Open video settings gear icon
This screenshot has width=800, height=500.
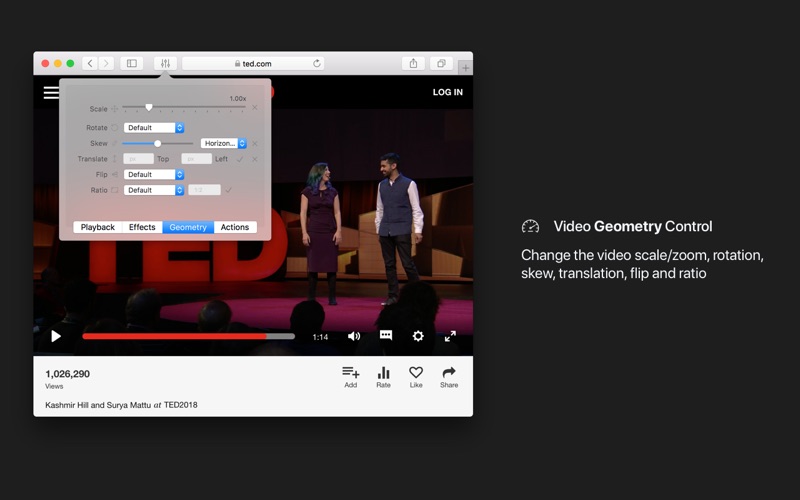point(418,336)
